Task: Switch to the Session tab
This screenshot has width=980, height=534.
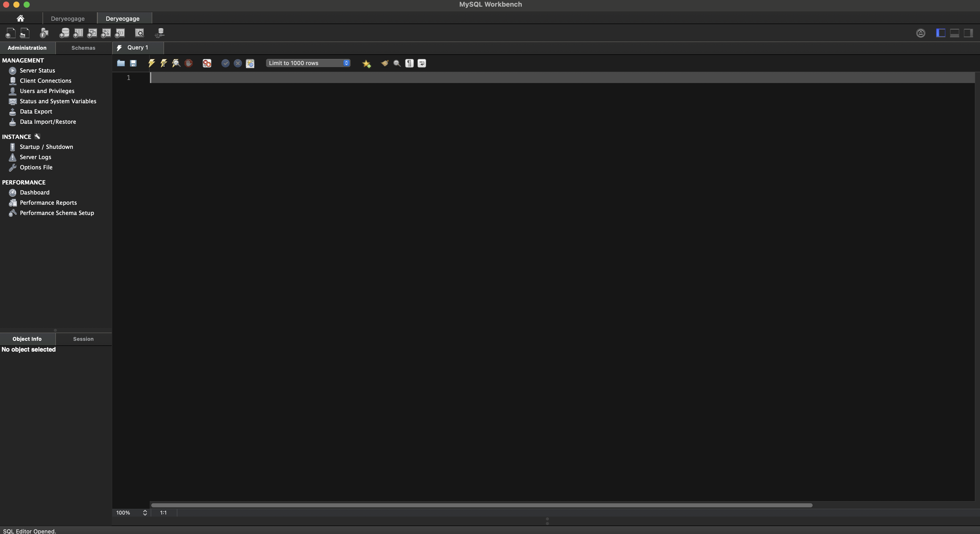Action: point(83,339)
